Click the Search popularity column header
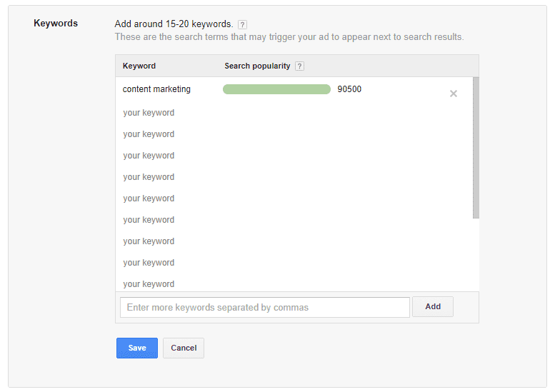The height and width of the screenshot is (392, 555). click(x=257, y=66)
